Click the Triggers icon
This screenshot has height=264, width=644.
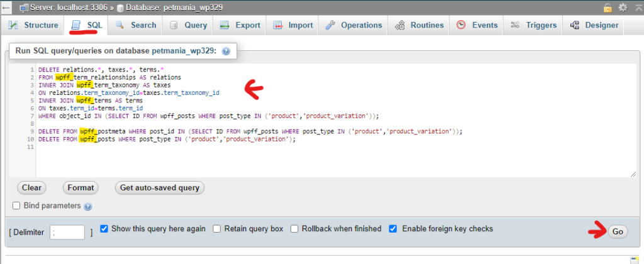coord(515,25)
